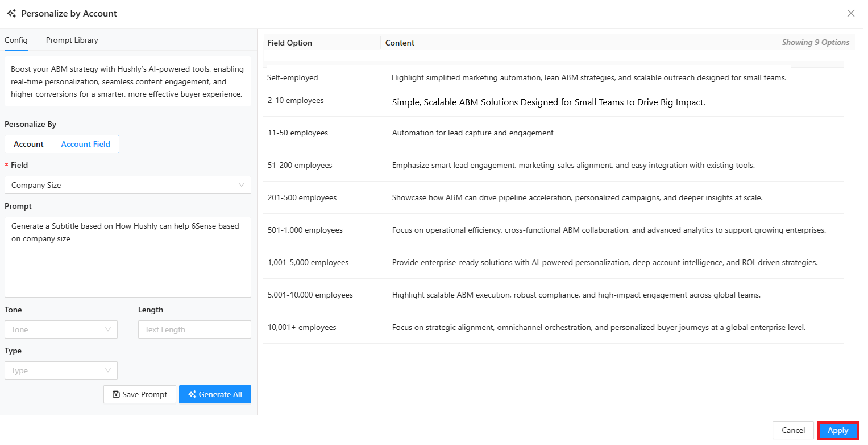This screenshot has width=868, height=445.
Task: Click the description text about Hushly's AI-powered tools
Action: tap(127, 81)
